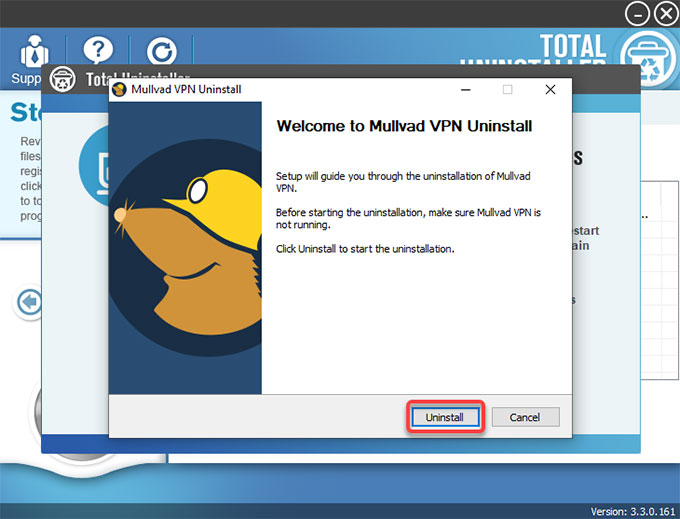Click the back arrow button in Total Uninstaller
680x519 pixels.
click(x=29, y=302)
